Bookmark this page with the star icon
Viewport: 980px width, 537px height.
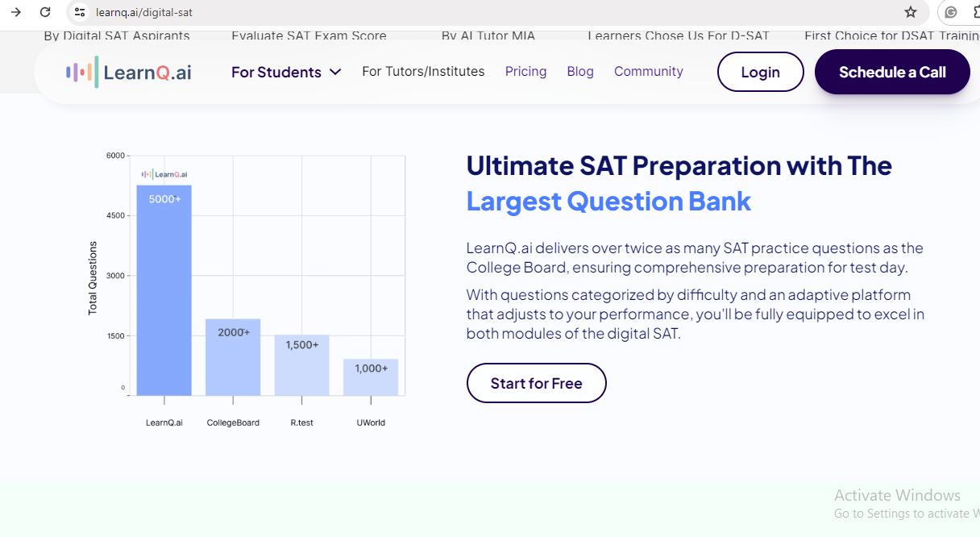coord(911,12)
